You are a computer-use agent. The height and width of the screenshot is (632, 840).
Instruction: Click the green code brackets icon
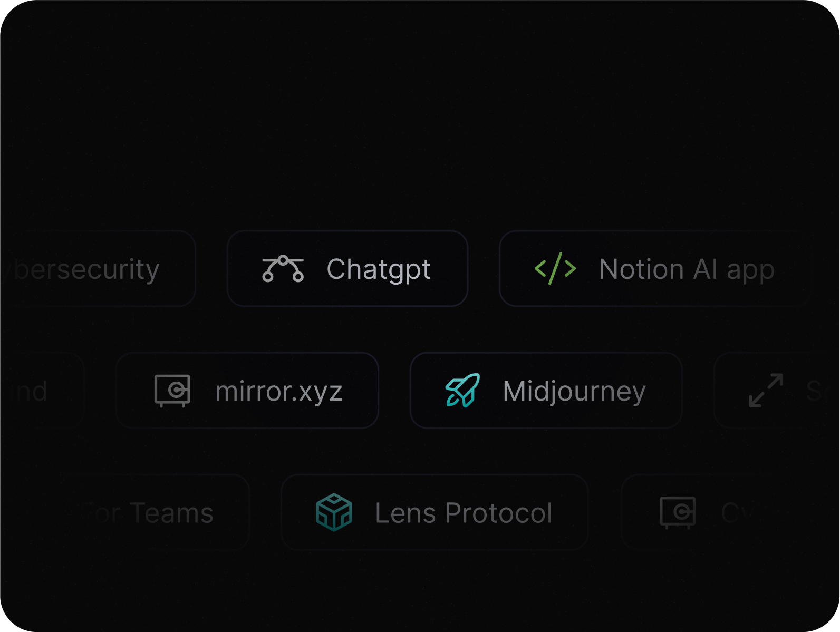[555, 269]
